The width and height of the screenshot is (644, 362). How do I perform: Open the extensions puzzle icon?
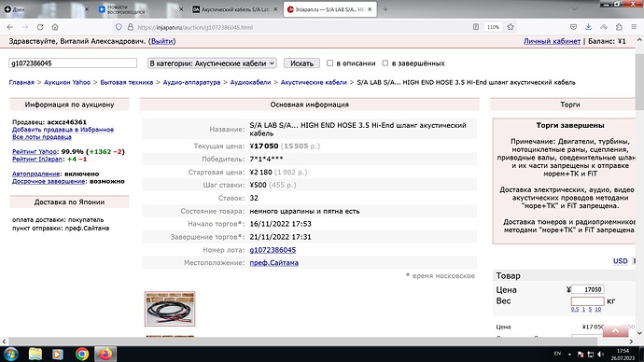[x=619, y=27]
